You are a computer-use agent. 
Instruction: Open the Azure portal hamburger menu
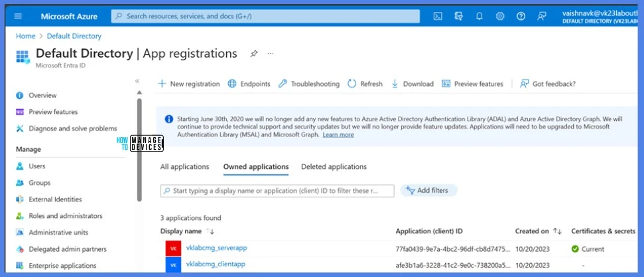(x=18, y=17)
